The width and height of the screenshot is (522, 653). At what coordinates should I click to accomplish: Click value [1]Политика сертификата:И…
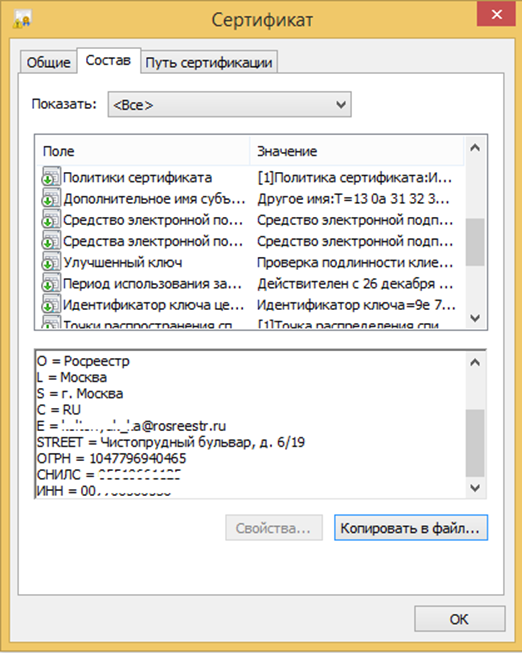point(355,177)
